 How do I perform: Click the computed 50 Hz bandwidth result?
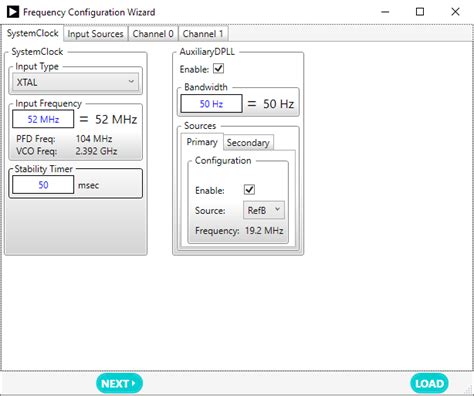[278, 104]
